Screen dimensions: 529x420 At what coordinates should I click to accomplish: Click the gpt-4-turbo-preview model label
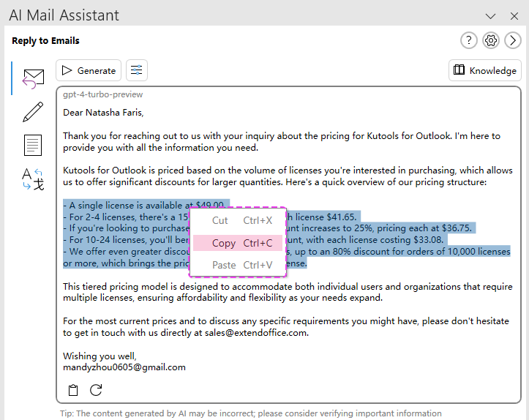point(102,94)
